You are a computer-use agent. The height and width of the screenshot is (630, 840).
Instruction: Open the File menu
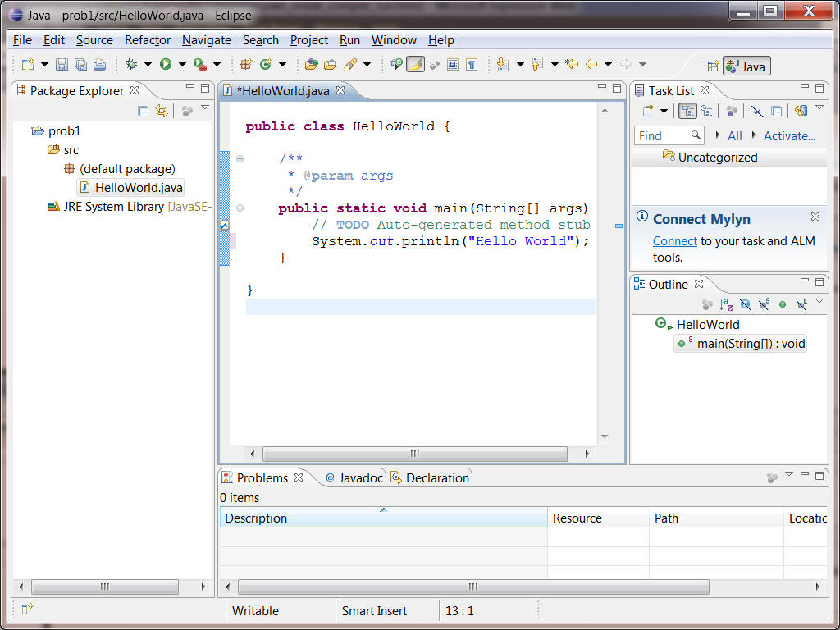[x=22, y=40]
